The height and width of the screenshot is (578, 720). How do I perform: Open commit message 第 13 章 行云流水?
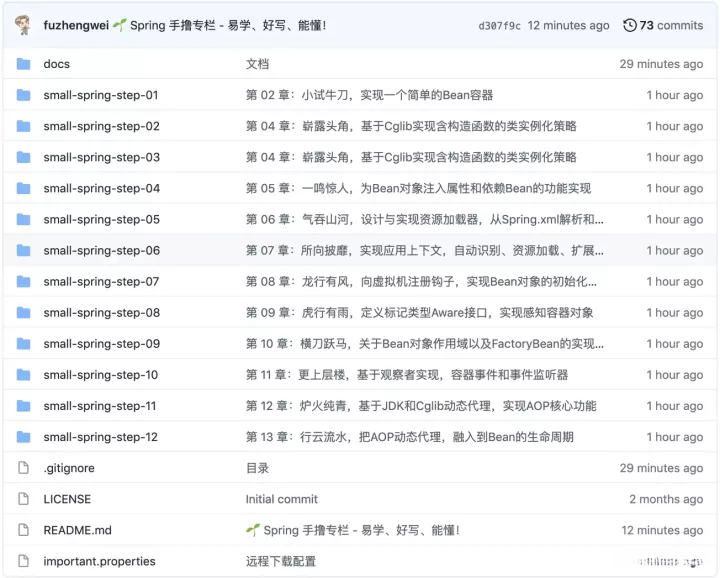pyautogui.click(x=410, y=437)
